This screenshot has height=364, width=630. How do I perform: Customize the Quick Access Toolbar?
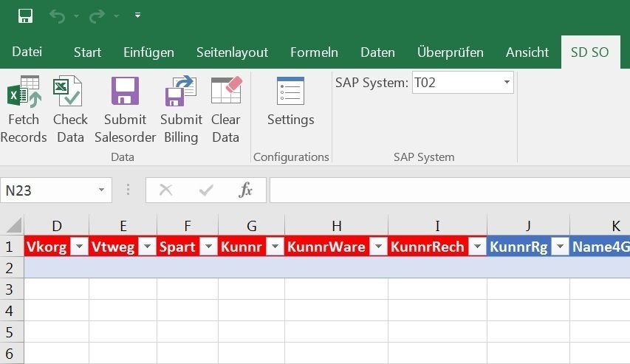pyautogui.click(x=137, y=16)
